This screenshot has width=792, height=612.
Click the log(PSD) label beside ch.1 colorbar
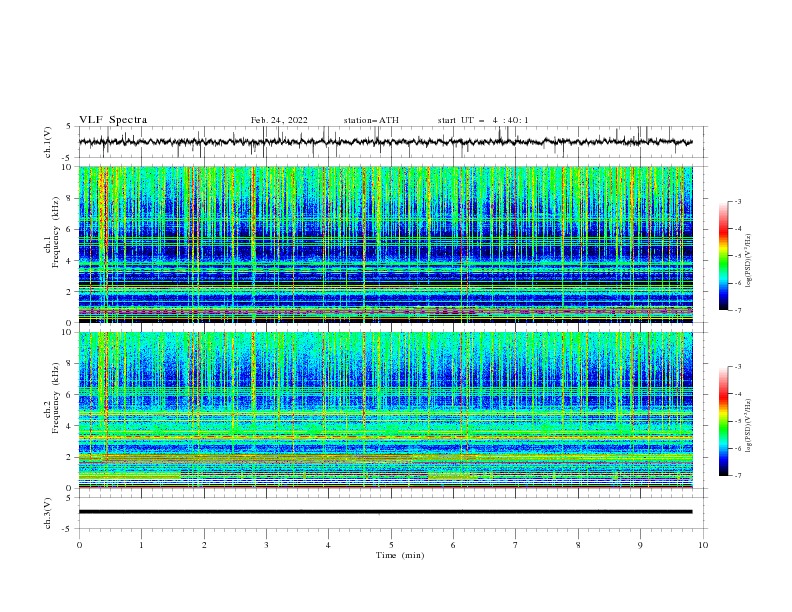coord(749,261)
